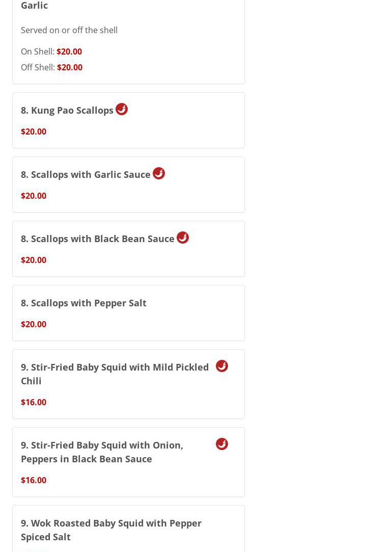Click $20.00 price under Scallops with Garlic Sauce
Viewport: 392px width, 552px height.
34,196
